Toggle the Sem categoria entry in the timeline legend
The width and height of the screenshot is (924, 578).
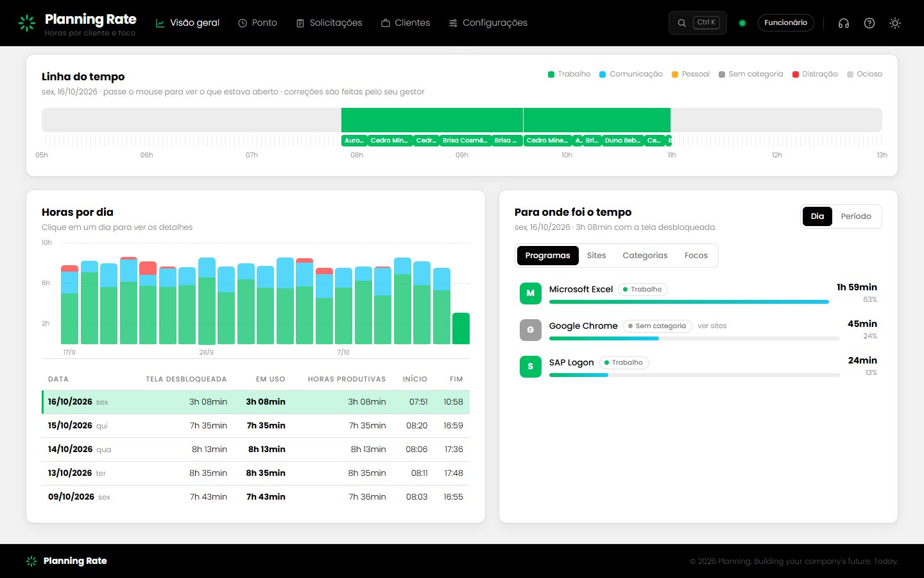[x=751, y=74]
